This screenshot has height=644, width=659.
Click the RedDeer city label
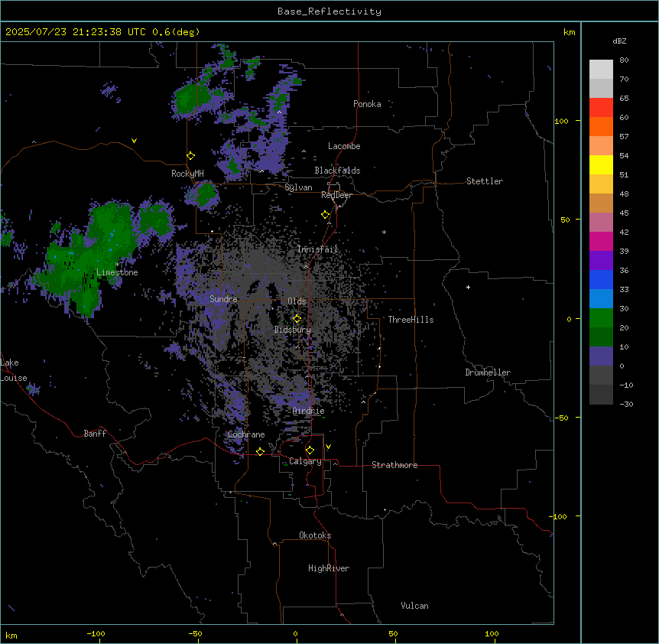tap(336, 195)
